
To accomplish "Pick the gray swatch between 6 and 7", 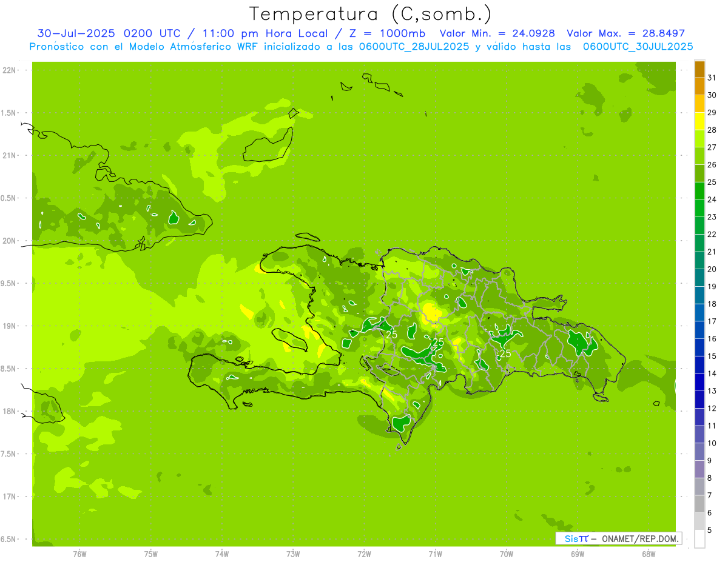I will [x=699, y=504].
